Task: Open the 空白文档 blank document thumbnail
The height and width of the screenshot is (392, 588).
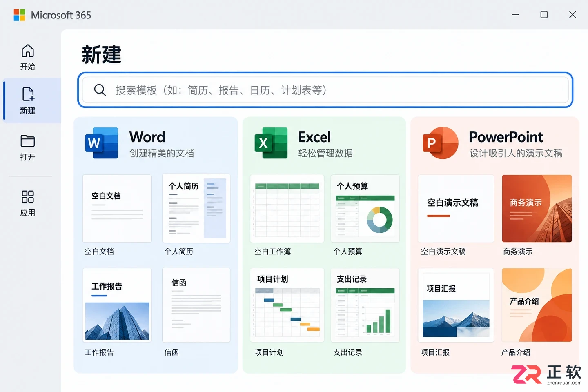Action: [x=117, y=209]
